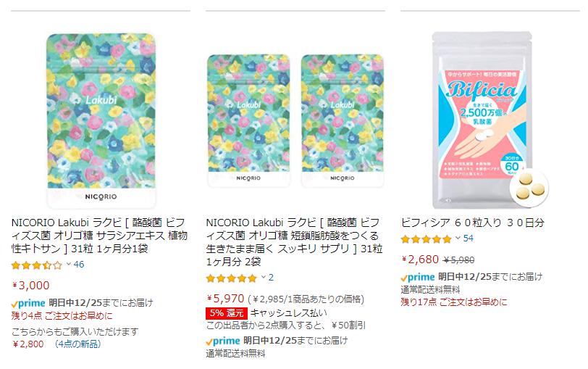Open NICORIO Lakubi 1ヶ月分 2袋 product title
This screenshot has height=369, width=588.
[x=295, y=242]
